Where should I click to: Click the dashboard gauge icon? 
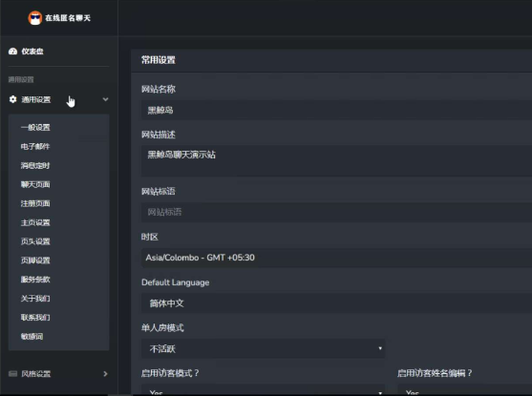(12, 52)
